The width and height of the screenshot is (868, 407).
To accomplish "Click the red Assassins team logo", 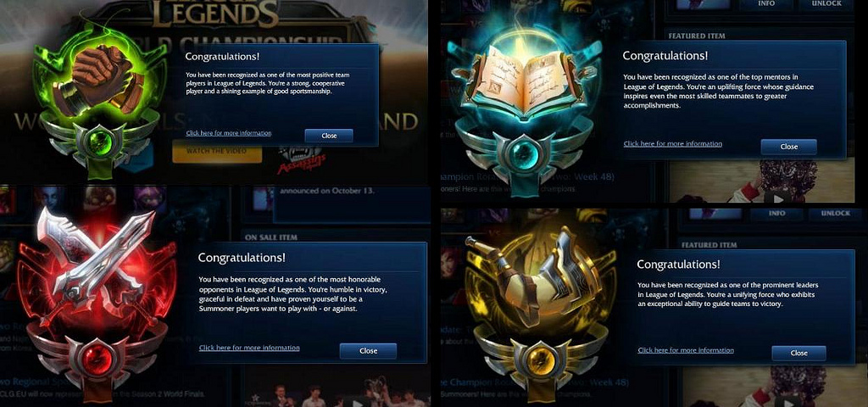I will [x=299, y=159].
